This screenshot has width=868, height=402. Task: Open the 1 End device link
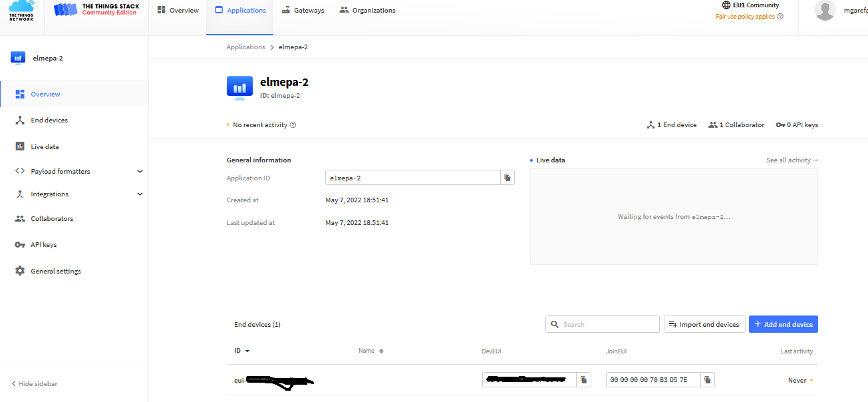672,125
